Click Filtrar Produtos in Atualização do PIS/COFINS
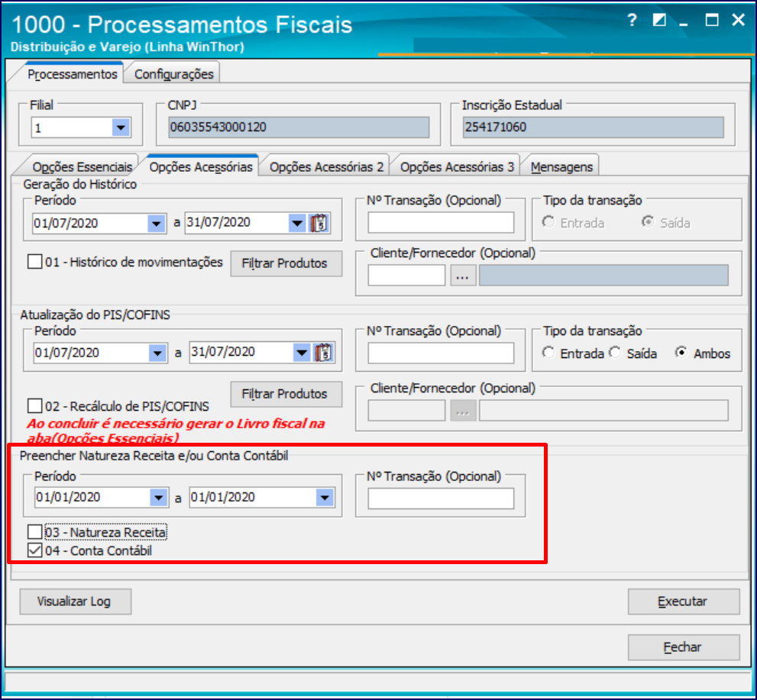This screenshot has height=700, width=757. [286, 394]
